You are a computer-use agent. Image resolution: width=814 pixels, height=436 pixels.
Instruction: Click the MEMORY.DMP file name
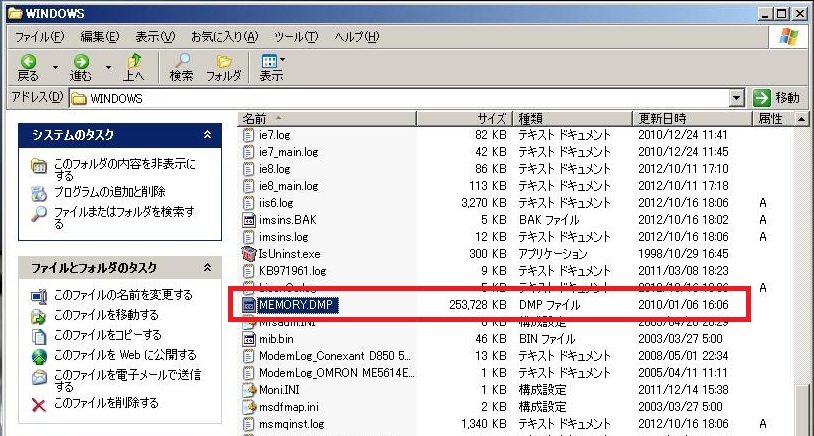click(x=299, y=305)
